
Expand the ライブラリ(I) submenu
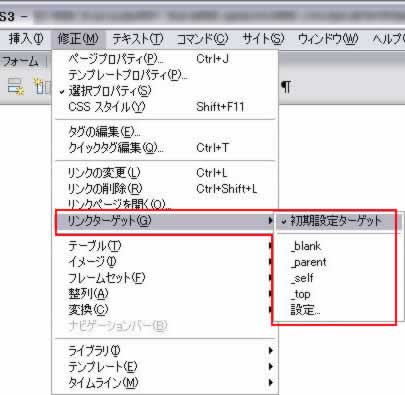165,351
